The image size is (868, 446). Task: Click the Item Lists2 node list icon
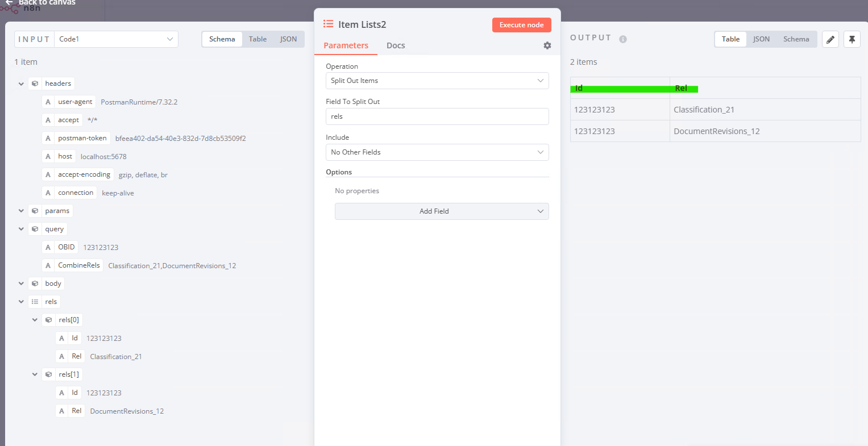tap(328, 24)
